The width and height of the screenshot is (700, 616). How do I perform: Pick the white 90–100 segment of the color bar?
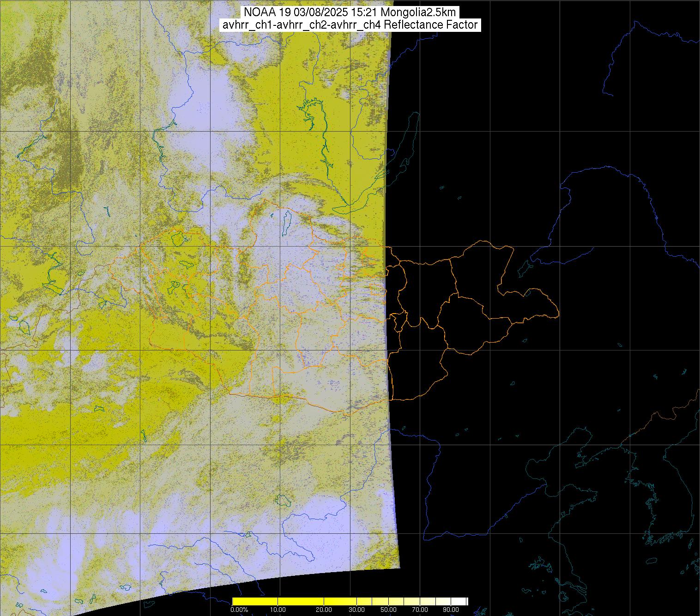click(x=458, y=601)
